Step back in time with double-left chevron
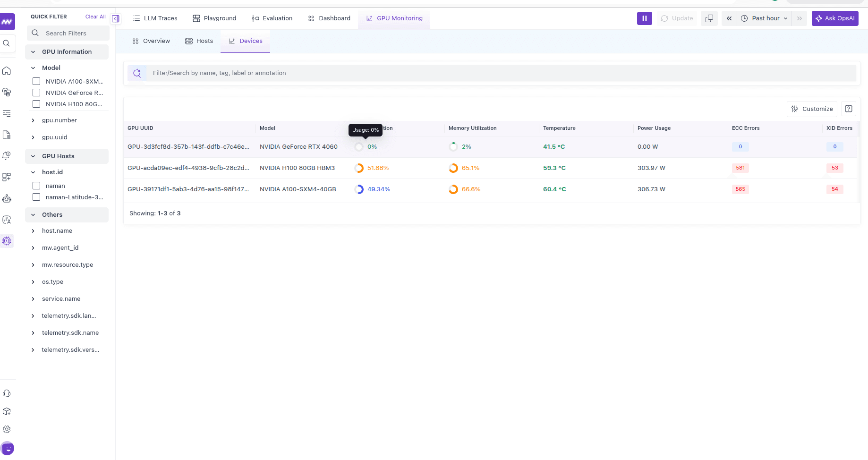The width and height of the screenshot is (868, 460). 729,18
